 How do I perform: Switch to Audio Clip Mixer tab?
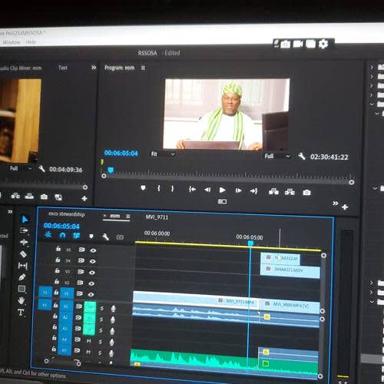21,68
